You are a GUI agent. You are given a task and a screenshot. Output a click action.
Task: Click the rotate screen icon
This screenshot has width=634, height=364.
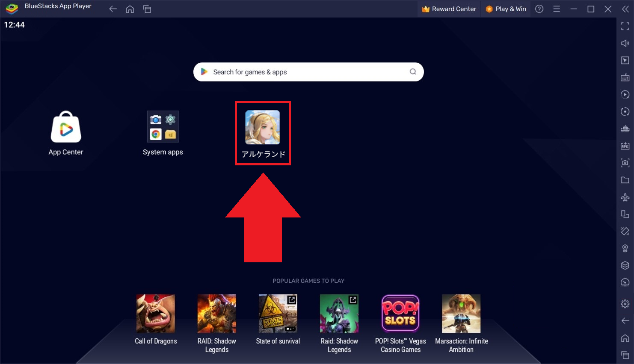tap(625, 214)
